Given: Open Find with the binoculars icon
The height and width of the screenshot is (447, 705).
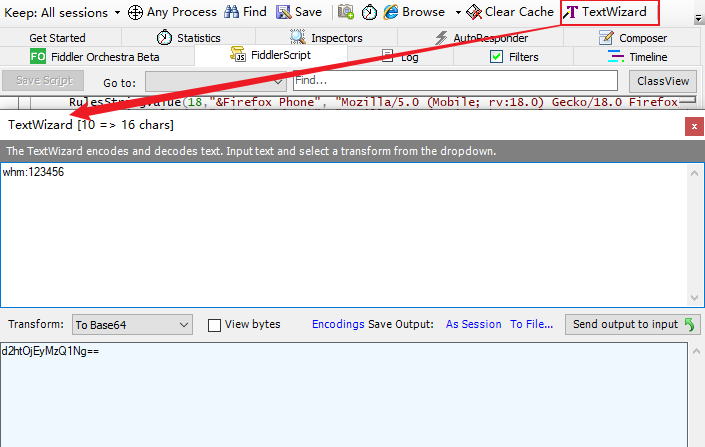Looking at the screenshot, I should [232, 12].
